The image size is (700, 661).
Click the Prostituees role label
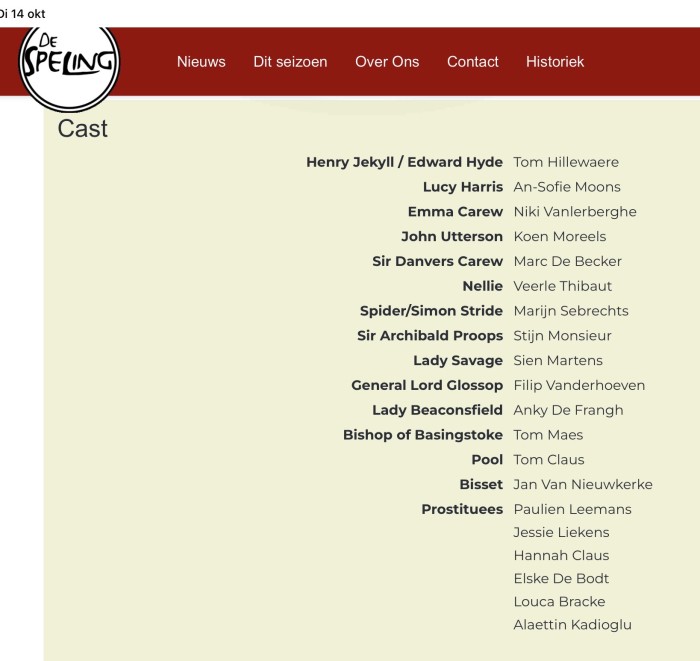pos(461,509)
